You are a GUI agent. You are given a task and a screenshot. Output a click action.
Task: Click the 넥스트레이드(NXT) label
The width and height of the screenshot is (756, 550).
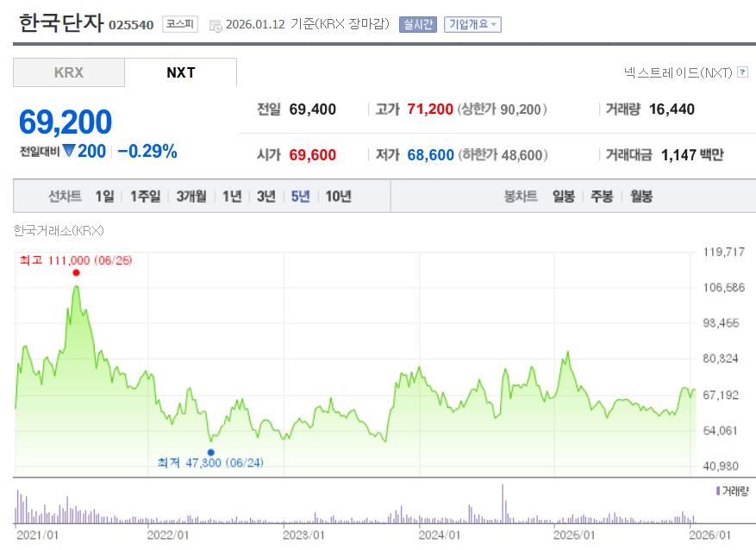[678, 72]
